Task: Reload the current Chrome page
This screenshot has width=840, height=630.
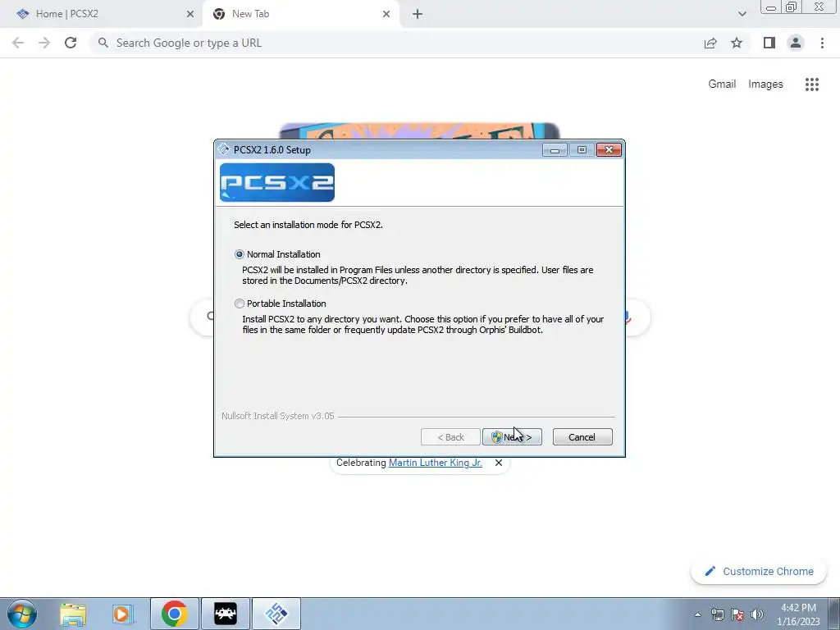Action: [71, 43]
